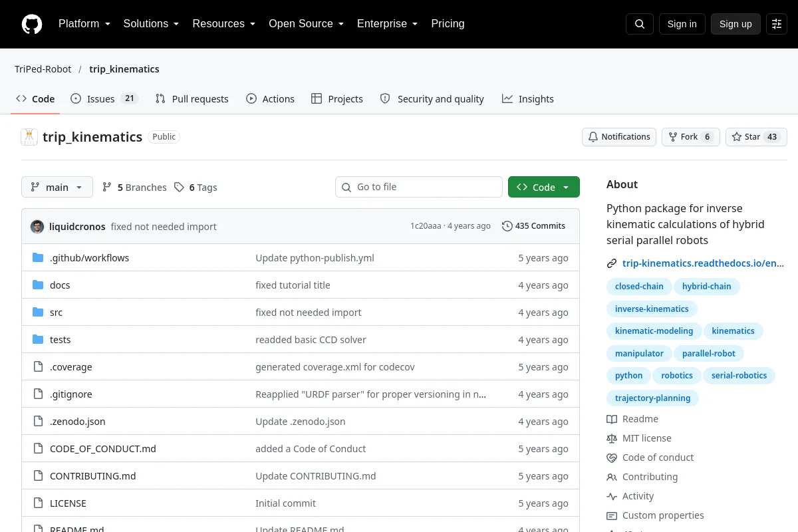The width and height of the screenshot is (798, 532).
Task: Fork the repository
Action: [690, 137]
